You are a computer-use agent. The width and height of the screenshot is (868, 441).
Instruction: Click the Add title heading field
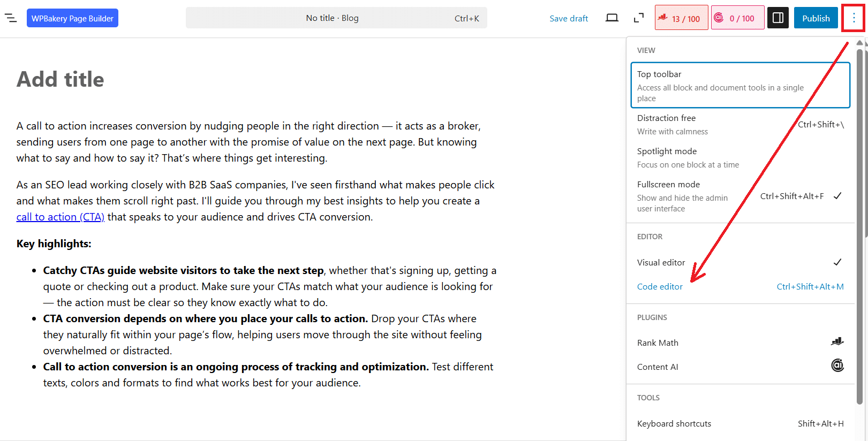tap(61, 79)
